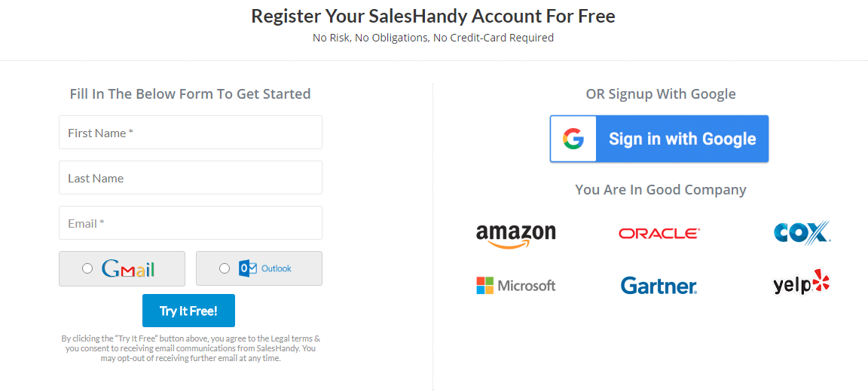
Task: Select the Gmail radio button
Action: click(x=87, y=268)
